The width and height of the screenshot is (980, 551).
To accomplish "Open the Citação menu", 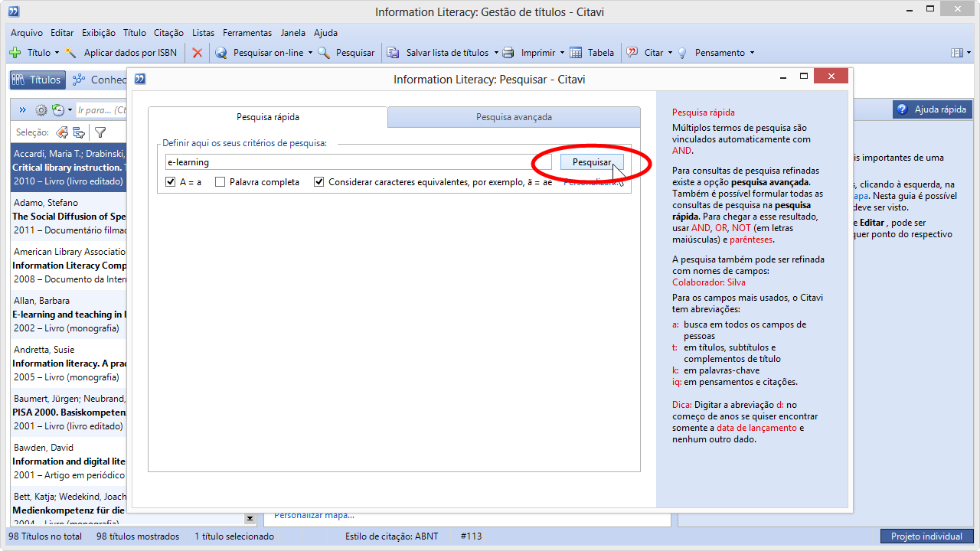I will 168,33.
